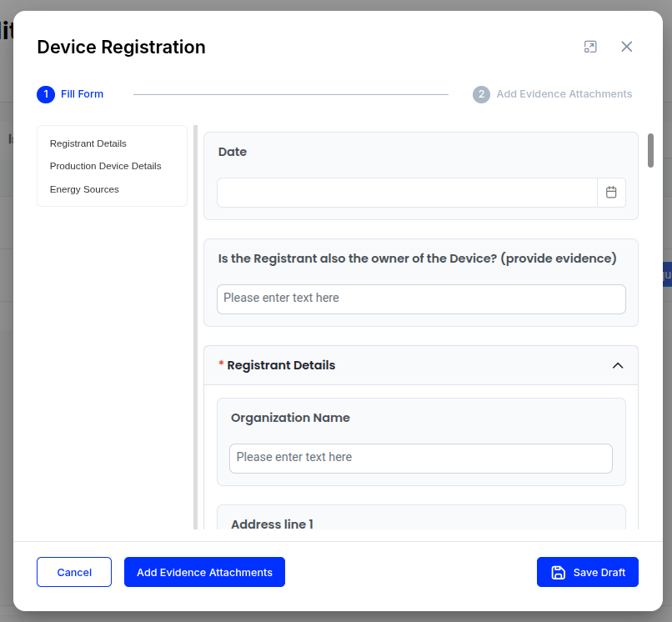Image resolution: width=672 pixels, height=622 pixels.
Task: Click the Cancel button
Action: coord(74,572)
